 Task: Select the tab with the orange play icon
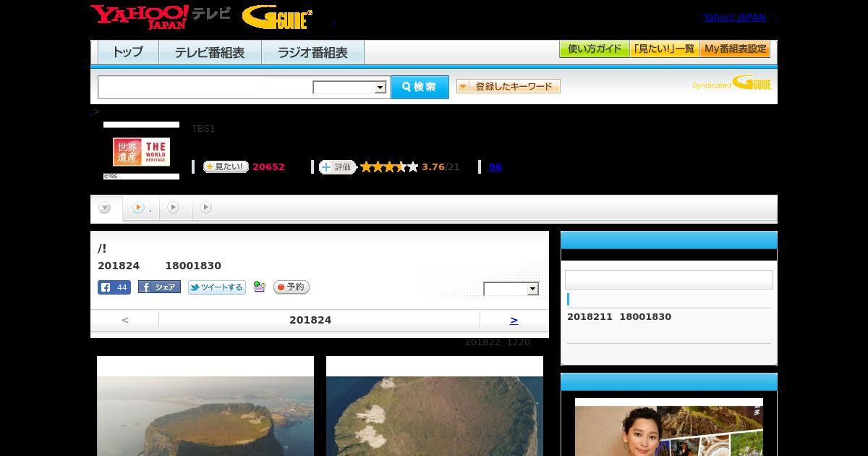pyautogui.click(x=141, y=208)
